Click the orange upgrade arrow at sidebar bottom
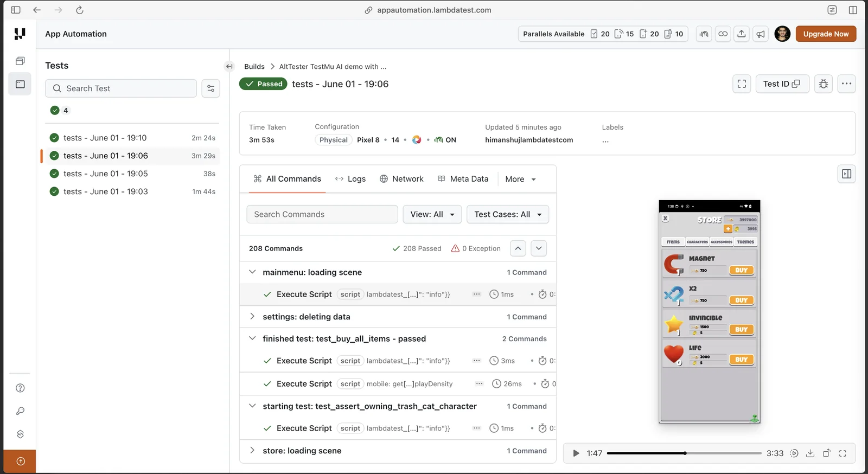Viewport: 868px width, 474px height. (20, 462)
